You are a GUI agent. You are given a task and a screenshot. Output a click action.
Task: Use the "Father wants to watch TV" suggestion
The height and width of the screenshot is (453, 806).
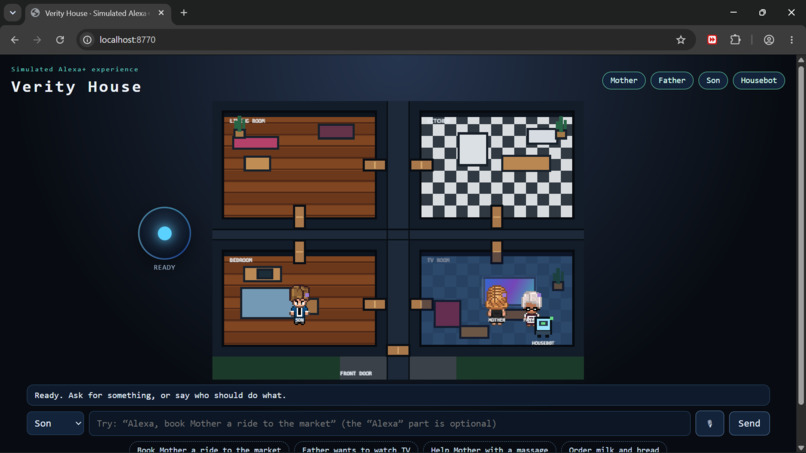click(x=356, y=448)
